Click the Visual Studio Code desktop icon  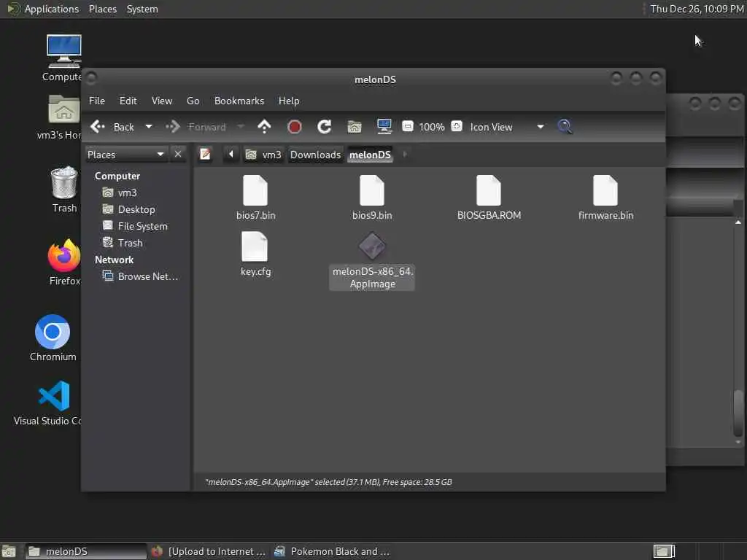(x=49, y=402)
